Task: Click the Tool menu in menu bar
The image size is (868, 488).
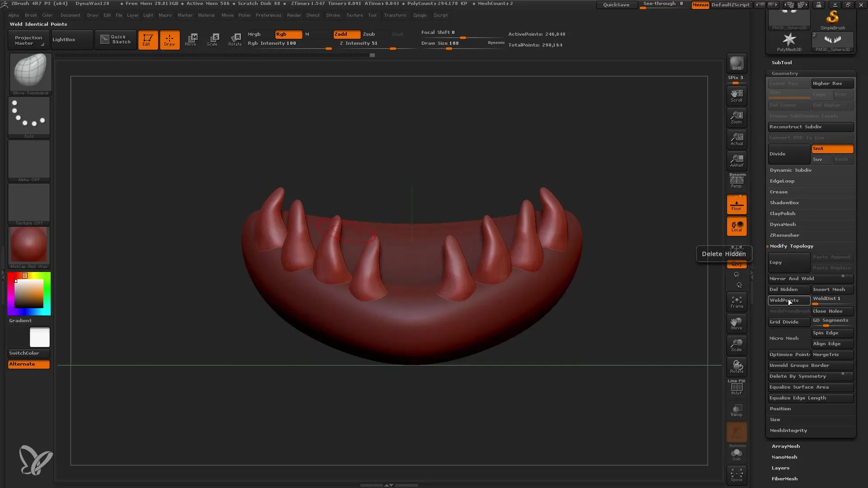Action: pyautogui.click(x=373, y=15)
